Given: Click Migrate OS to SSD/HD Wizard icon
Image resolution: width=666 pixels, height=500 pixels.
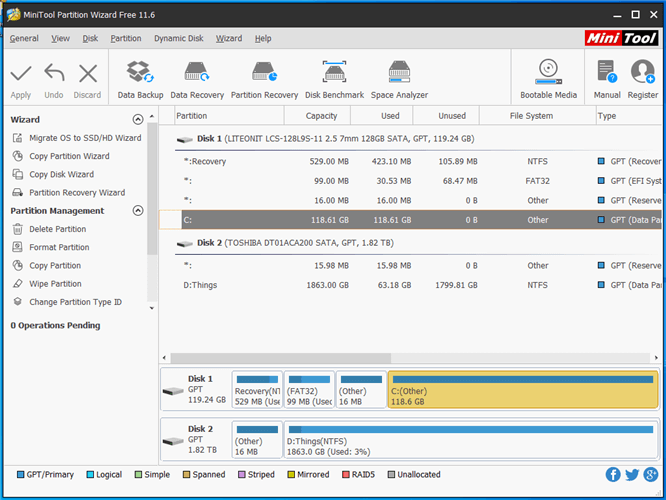Looking at the screenshot, I should tap(17, 138).
